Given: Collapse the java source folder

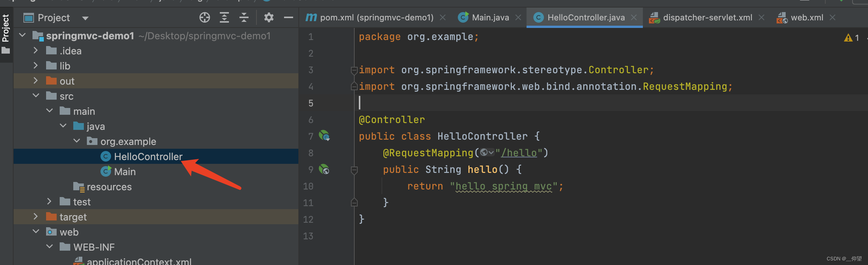Looking at the screenshot, I should [x=63, y=126].
